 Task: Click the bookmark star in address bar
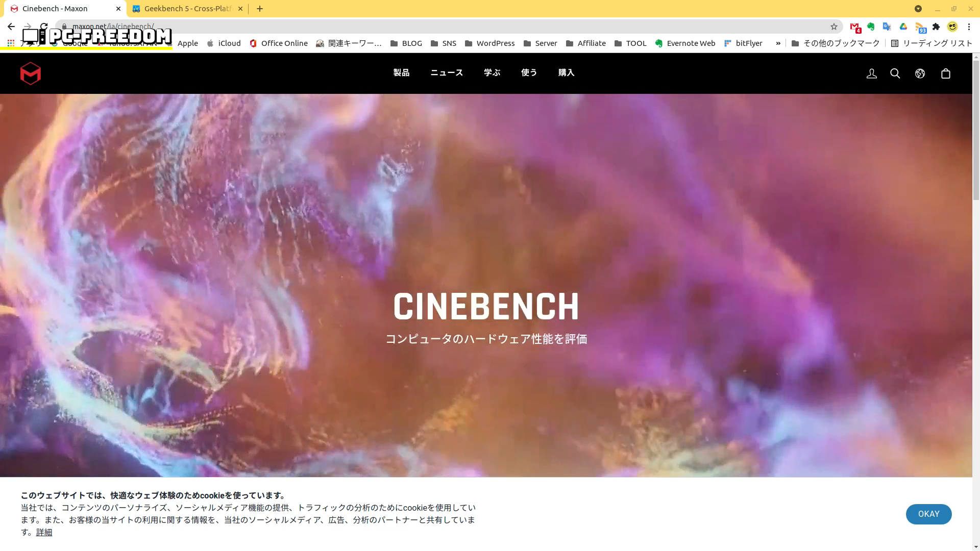834,27
